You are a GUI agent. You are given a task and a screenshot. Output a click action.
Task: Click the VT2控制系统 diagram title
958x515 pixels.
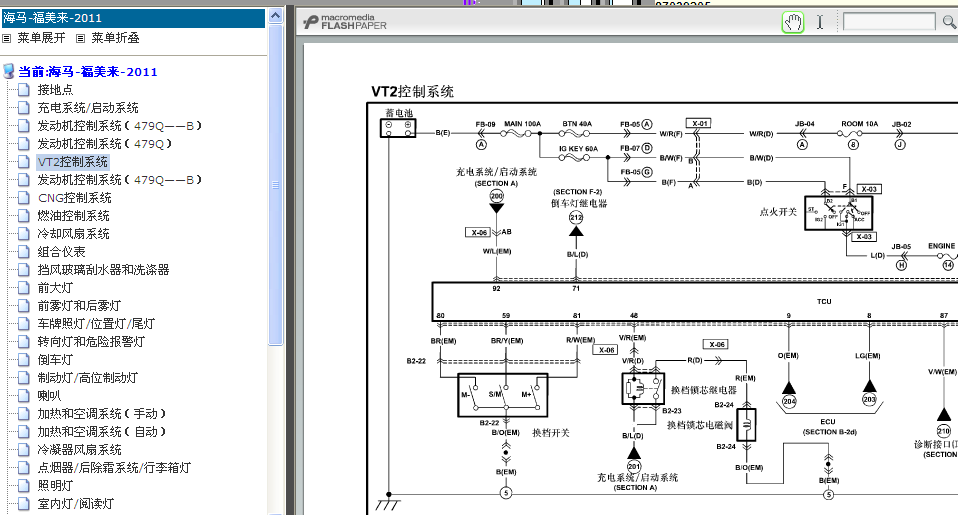click(412, 92)
